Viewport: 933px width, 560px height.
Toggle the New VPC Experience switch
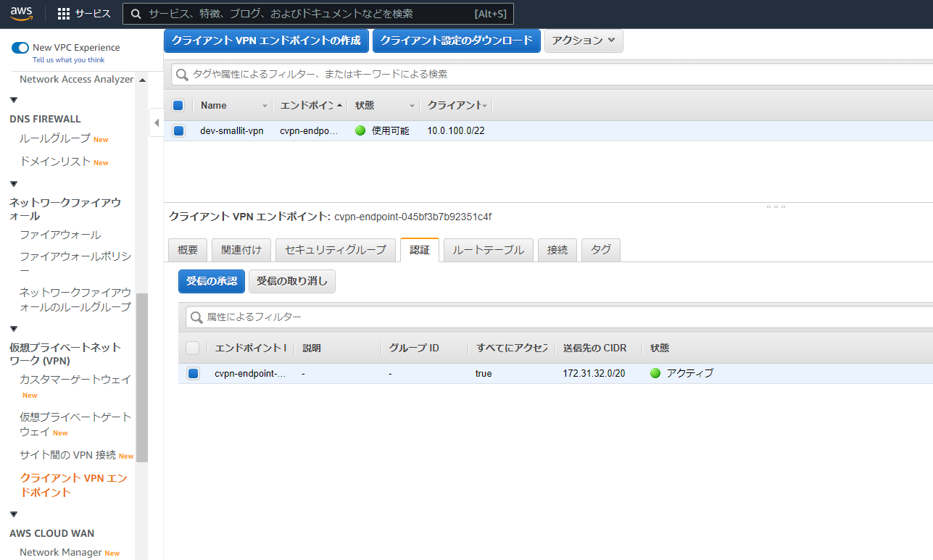pos(20,48)
